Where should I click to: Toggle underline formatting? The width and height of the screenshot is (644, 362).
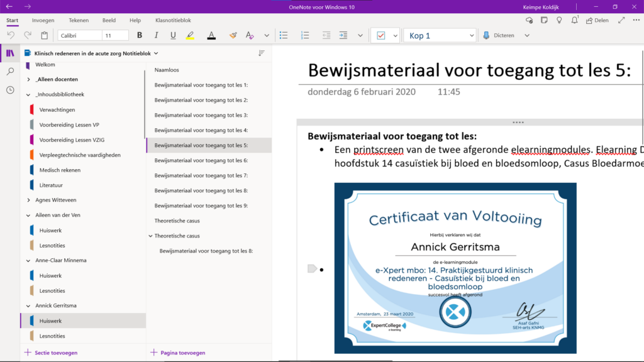173,35
